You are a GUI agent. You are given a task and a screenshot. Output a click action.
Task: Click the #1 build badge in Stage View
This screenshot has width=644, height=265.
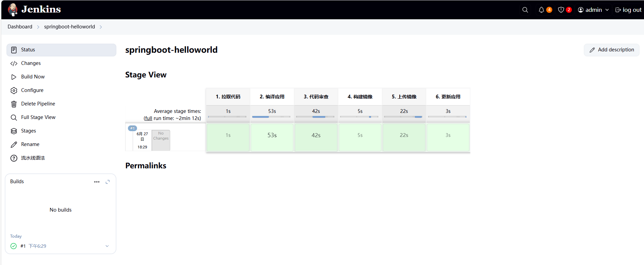132,128
